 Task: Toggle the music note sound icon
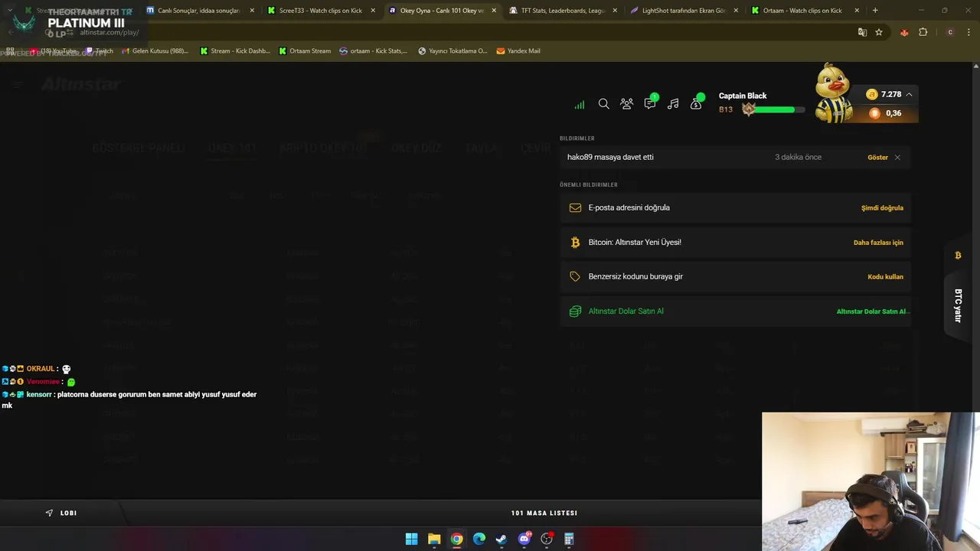click(x=673, y=104)
